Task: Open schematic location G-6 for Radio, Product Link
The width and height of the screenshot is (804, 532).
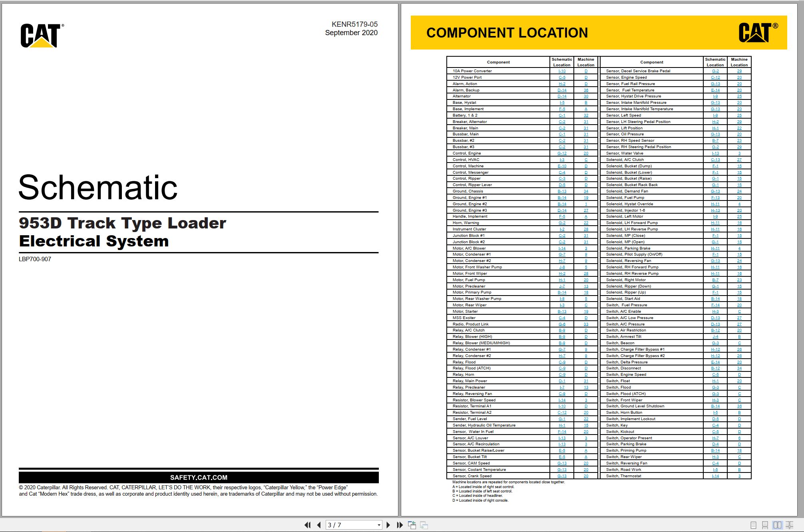Action: pos(562,324)
